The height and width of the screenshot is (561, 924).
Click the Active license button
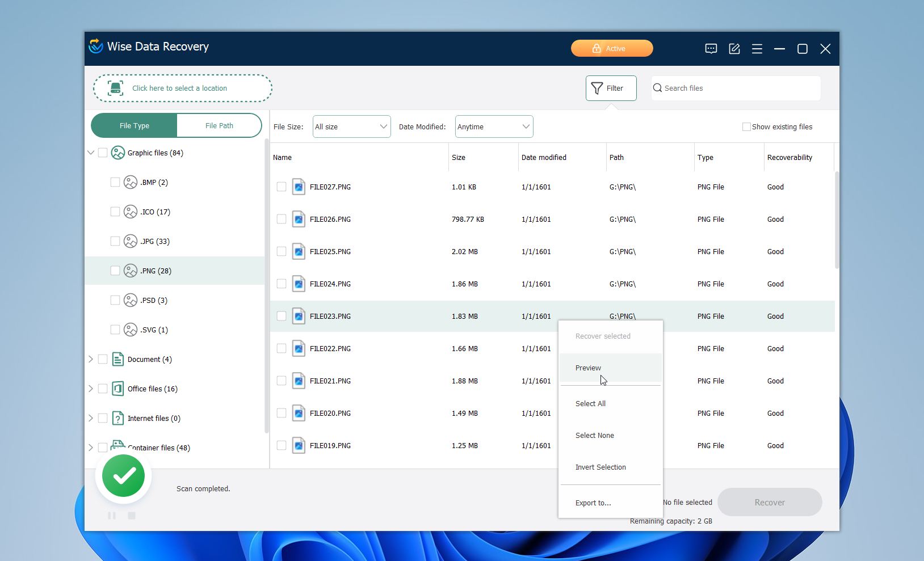coord(611,48)
